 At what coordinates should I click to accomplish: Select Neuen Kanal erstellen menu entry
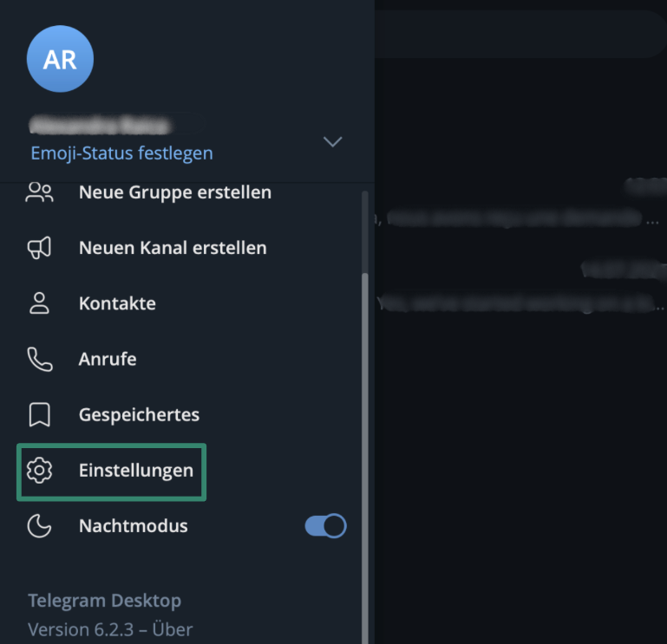(173, 248)
